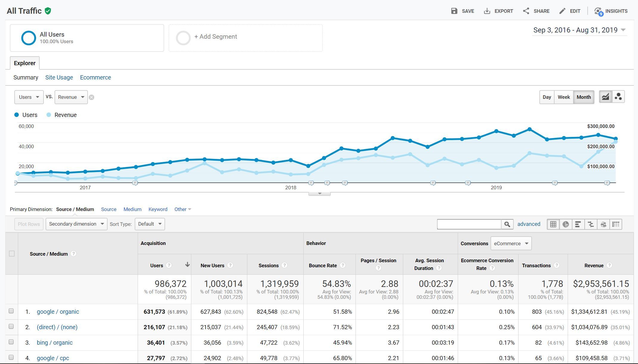
Task: Click help icon next to Transactions
Action: (556, 265)
